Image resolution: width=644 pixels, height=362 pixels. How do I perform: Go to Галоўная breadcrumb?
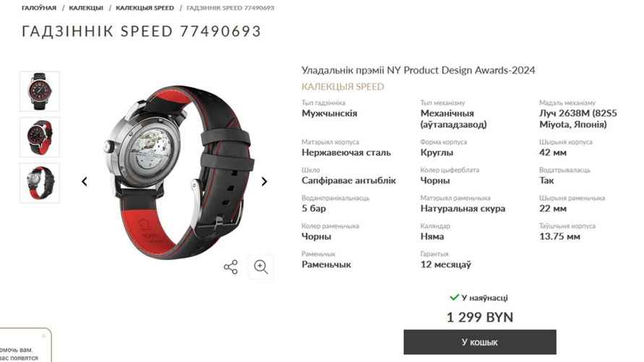pyautogui.click(x=39, y=8)
